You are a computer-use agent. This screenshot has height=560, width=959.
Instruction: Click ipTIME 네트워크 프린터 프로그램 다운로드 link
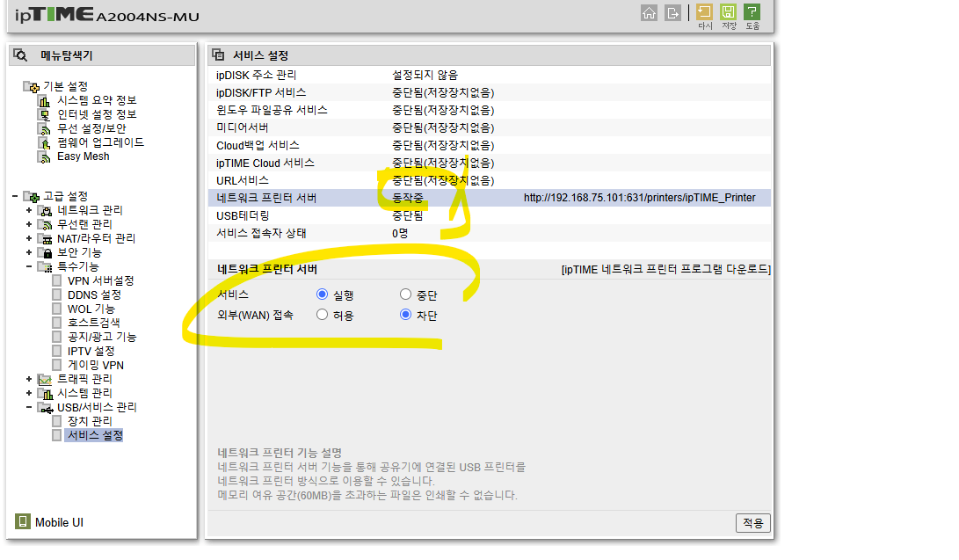point(666,270)
